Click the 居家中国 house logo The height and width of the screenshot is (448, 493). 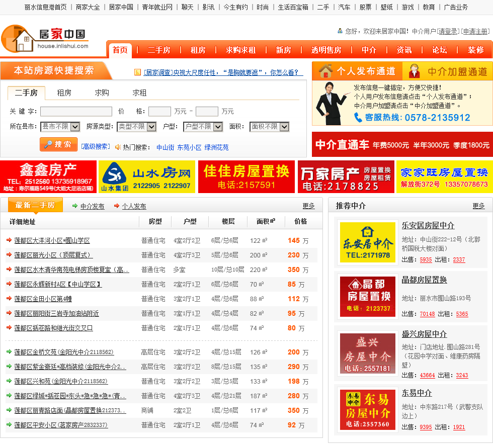[45, 39]
